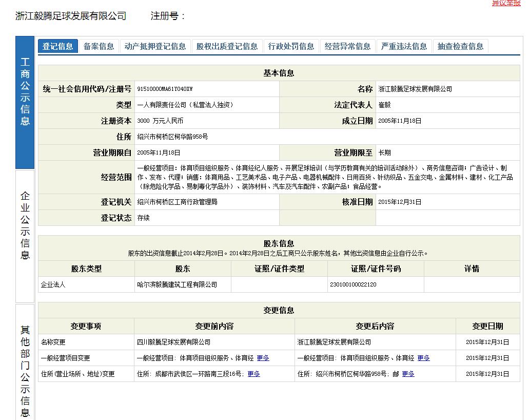The image size is (529, 420).
Task: Click the 基本信息 section header
Action: coord(280,72)
